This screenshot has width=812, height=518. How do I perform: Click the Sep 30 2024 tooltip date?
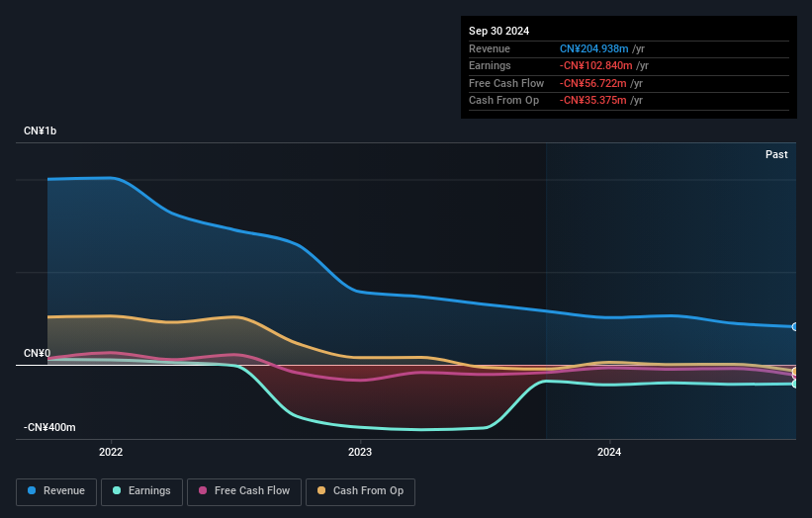(498, 31)
